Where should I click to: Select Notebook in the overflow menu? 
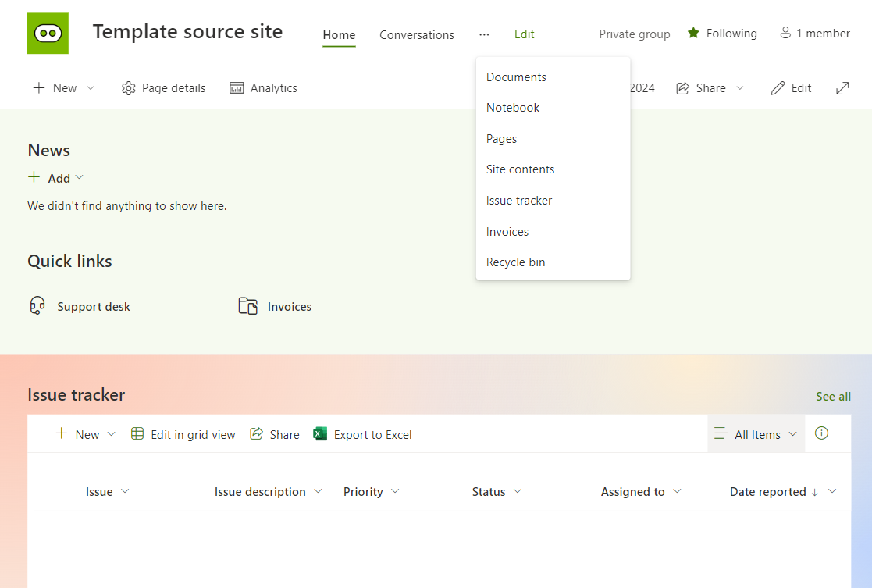click(x=553, y=107)
